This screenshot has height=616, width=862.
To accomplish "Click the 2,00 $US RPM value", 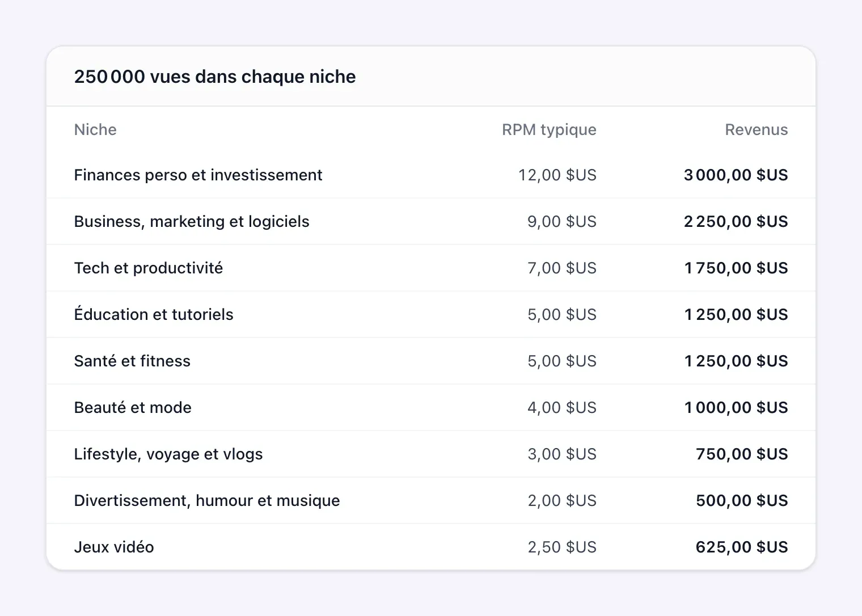I will pos(562,500).
